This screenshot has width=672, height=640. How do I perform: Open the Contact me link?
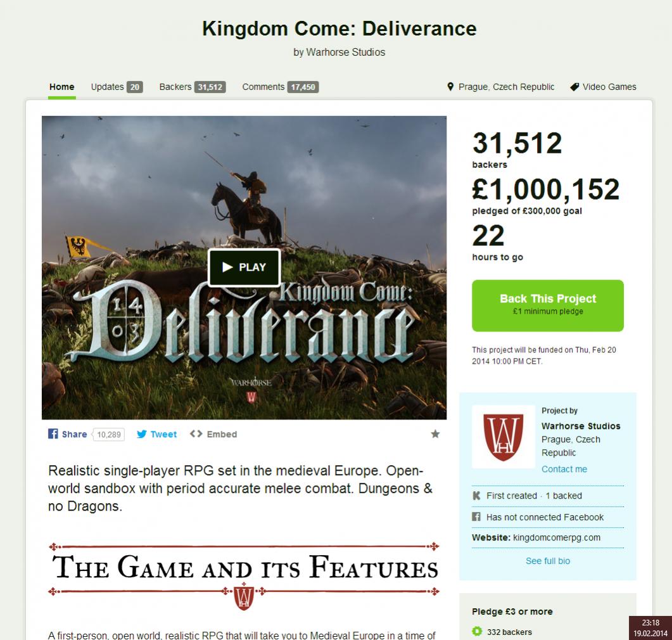point(564,469)
